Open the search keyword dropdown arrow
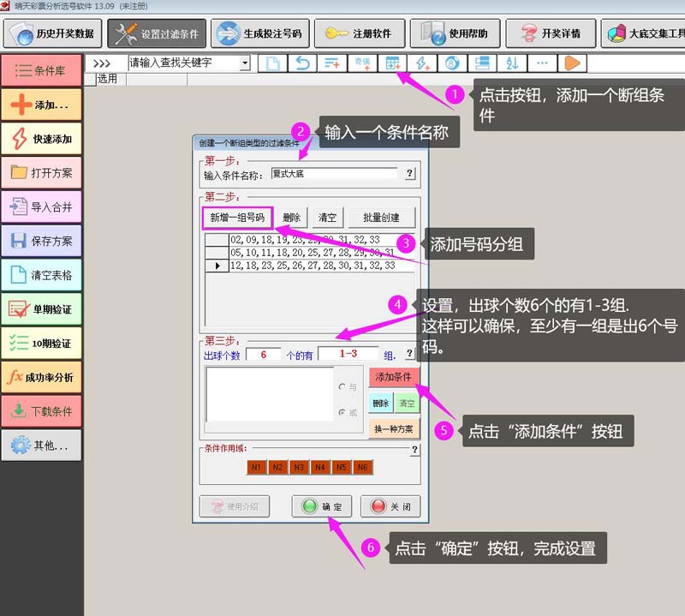The height and width of the screenshot is (616, 685). point(245,63)
